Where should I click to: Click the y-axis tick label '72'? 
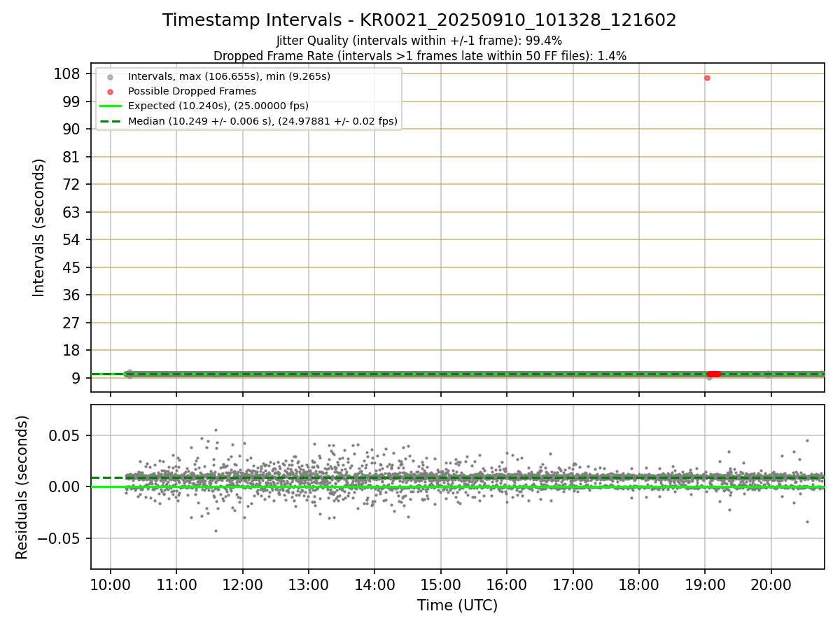(x=71, y=184)
